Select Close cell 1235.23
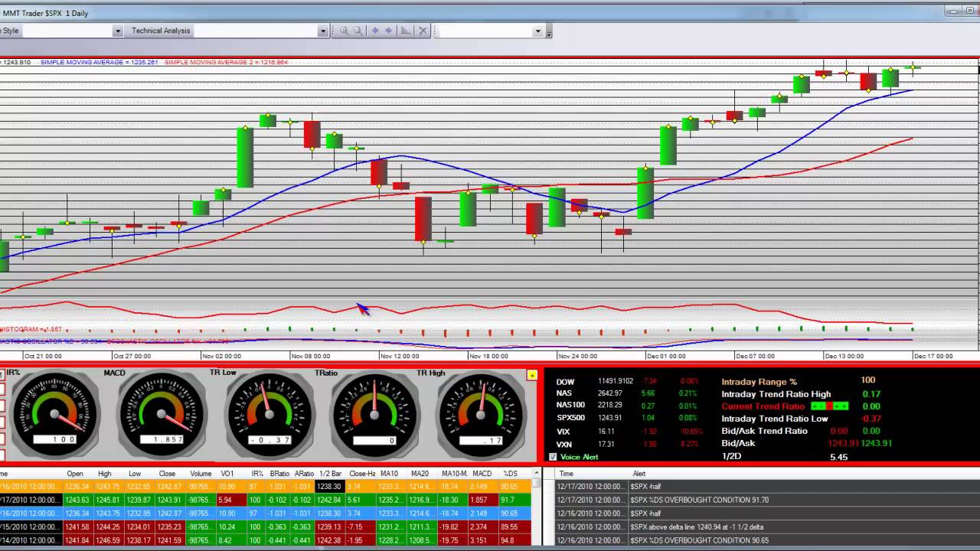The image size is (980, 551). click(x=170, y=527)
